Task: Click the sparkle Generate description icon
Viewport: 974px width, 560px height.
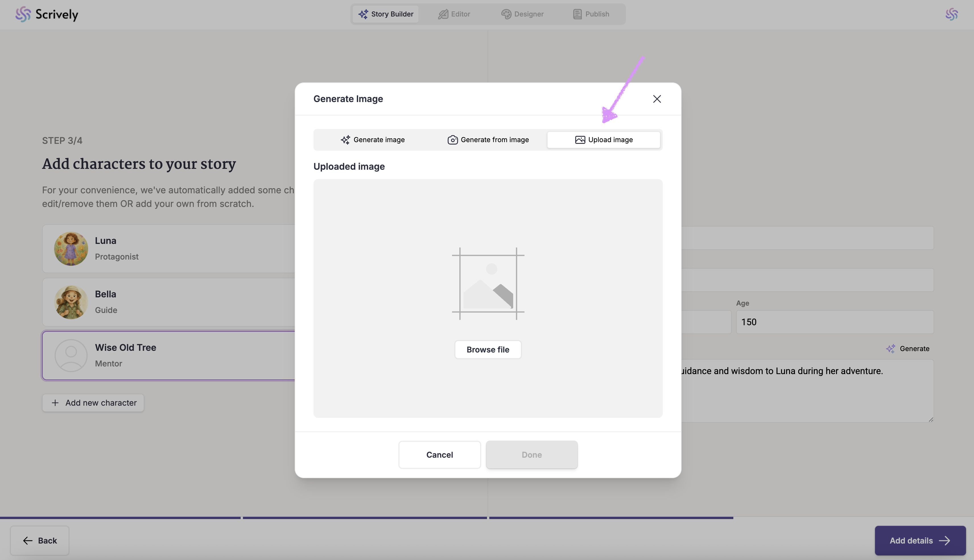Action: tap(890, 349)
